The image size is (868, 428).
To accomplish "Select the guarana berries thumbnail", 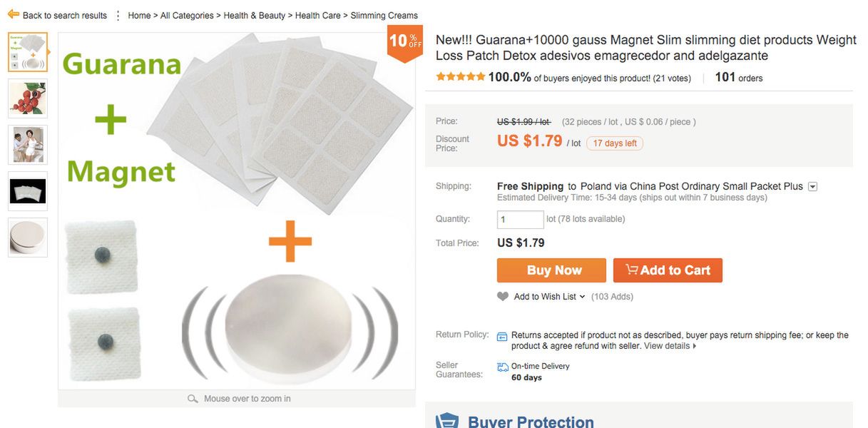I will pos(28,98).
